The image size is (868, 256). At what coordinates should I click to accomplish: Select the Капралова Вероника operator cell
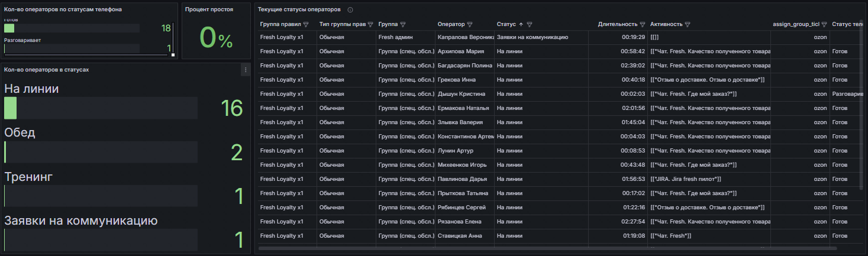click(465, 37)
